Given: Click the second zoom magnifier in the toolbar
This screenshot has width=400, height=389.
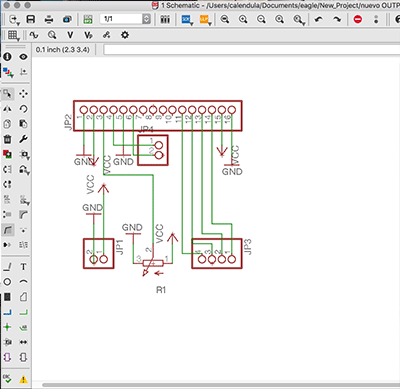Looking at the screenshot, I should [x=243, y=19].
